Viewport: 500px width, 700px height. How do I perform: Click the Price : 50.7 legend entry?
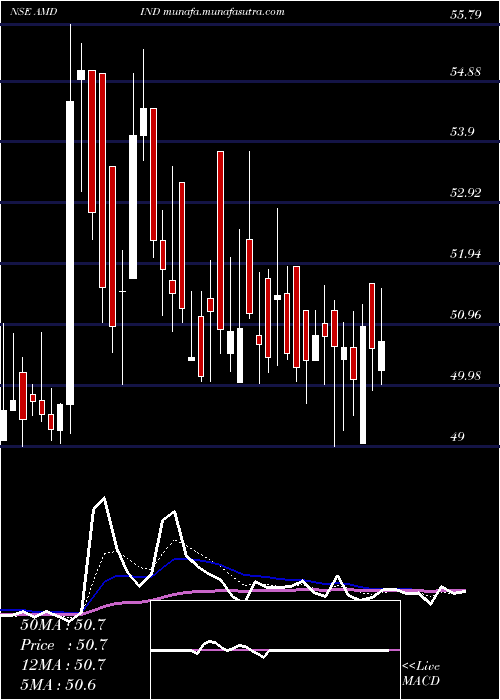pos(63,645)
